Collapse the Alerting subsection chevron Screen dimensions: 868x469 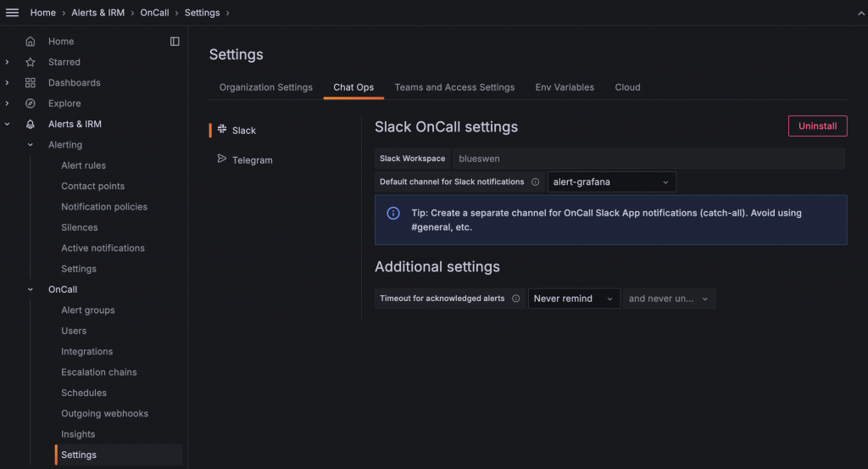click(31, 144)
